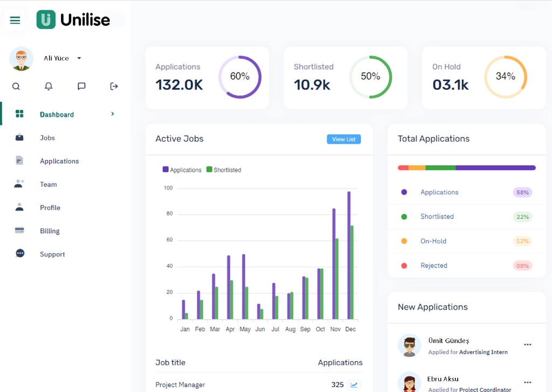Click the On-Hold link
The width and height of the screenshot is (552, 392).
[433, 241]
